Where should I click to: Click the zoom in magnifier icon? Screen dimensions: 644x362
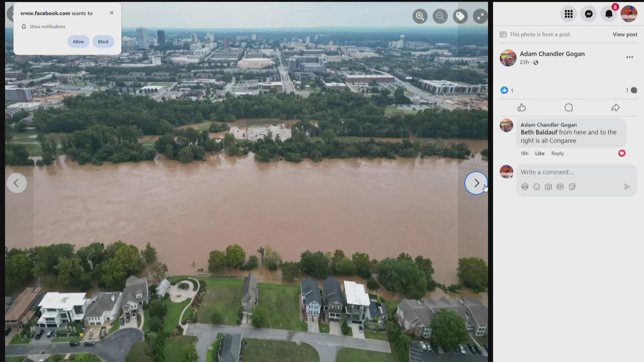(420, 16)
